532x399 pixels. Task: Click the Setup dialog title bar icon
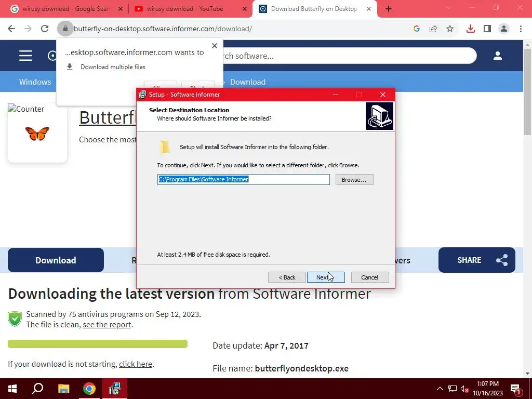[x=142, y=95]
